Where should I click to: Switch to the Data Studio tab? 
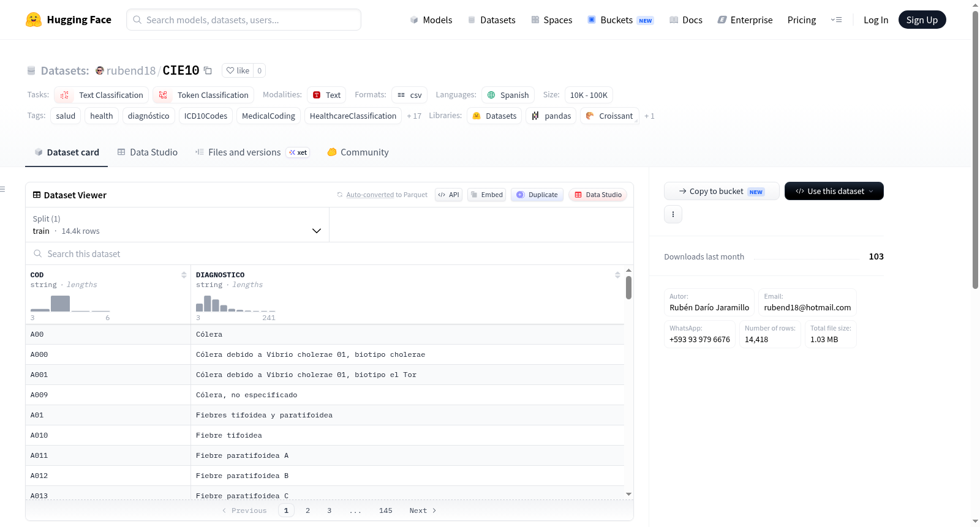tap(148, 152)
